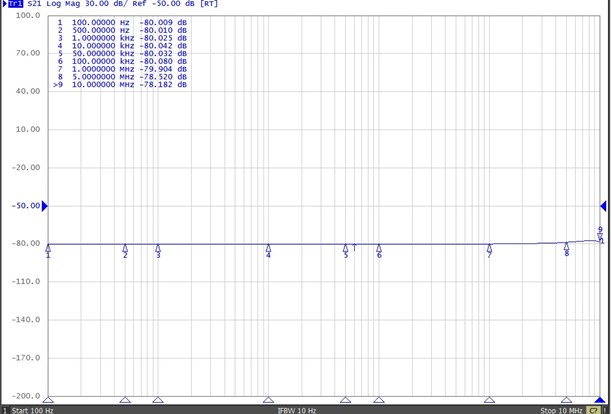611x414 pixels.
Task: Pick marker 6 on the trace
Action: (379, 248)
